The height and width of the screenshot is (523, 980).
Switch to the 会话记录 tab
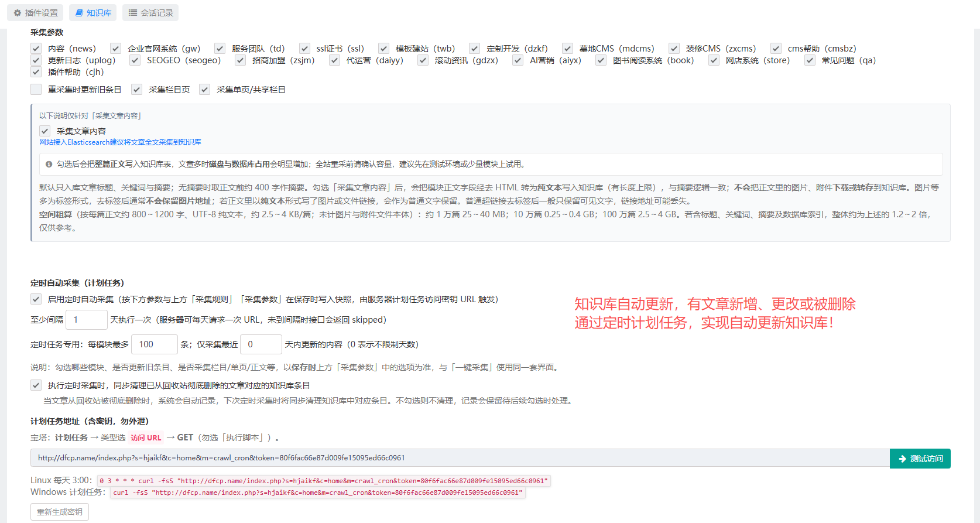point(150,13)
